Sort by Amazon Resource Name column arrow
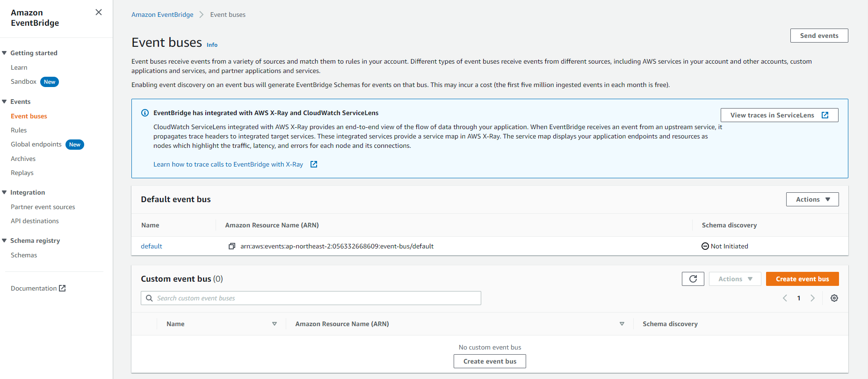 coord(622,324)
